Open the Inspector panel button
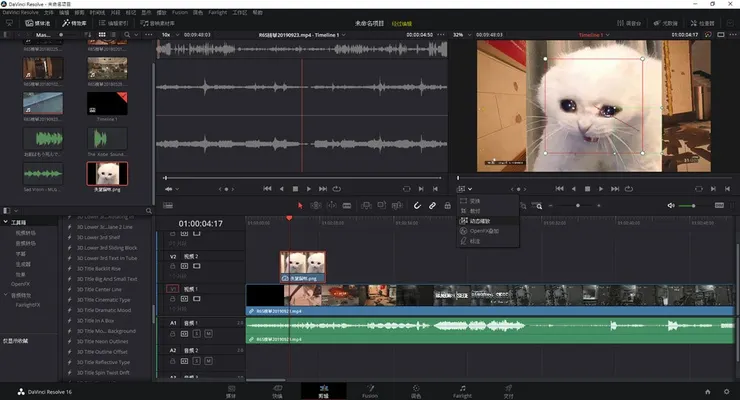Screen dimensions: 740x400 702,23
